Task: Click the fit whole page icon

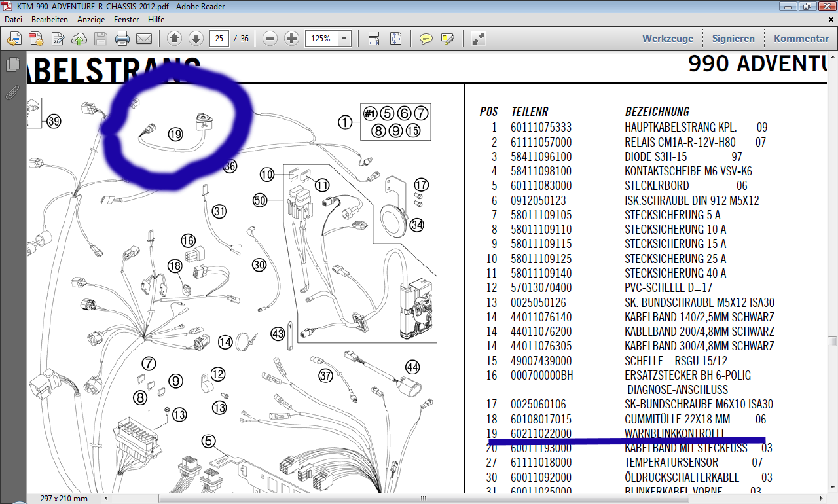Action: (x=395, y=39)
